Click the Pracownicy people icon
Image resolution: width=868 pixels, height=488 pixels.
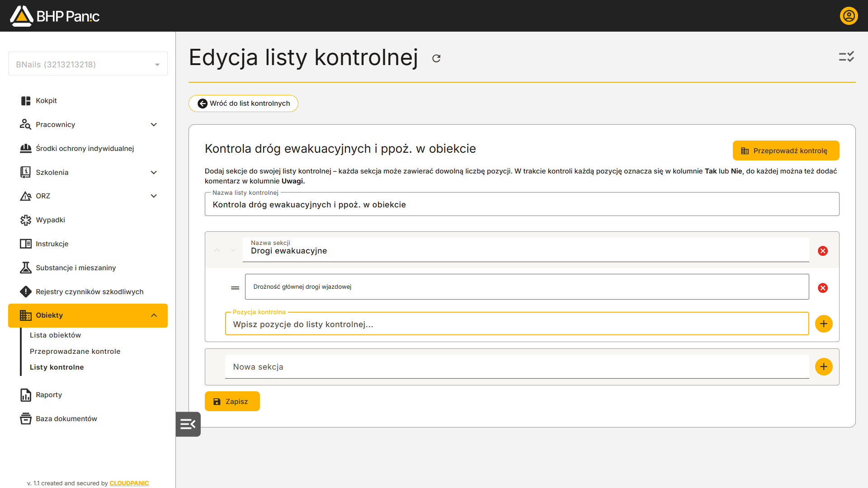26,124
